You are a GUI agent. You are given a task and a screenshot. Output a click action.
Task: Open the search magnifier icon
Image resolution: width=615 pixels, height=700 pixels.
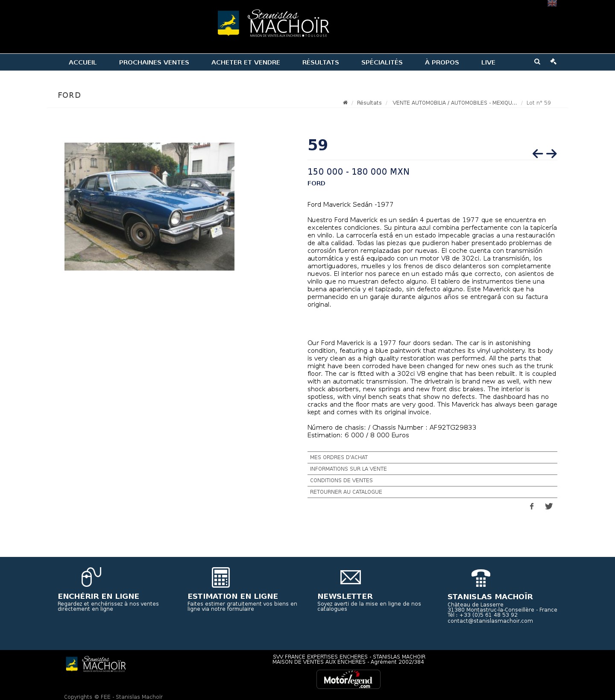click(x=537, y=62)
